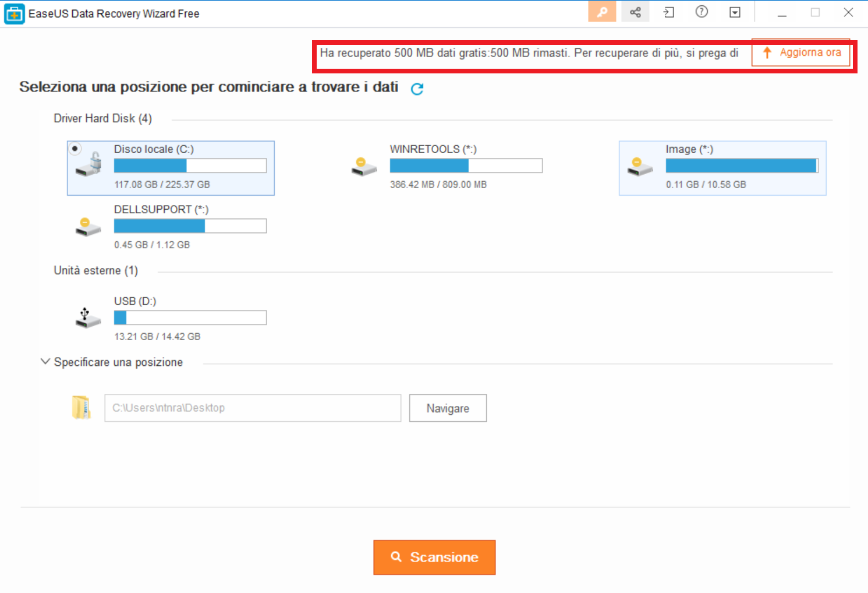Click the Ha recuperato 500 MB message text
This screenshot has width=868, height=593.
(529, 53)
